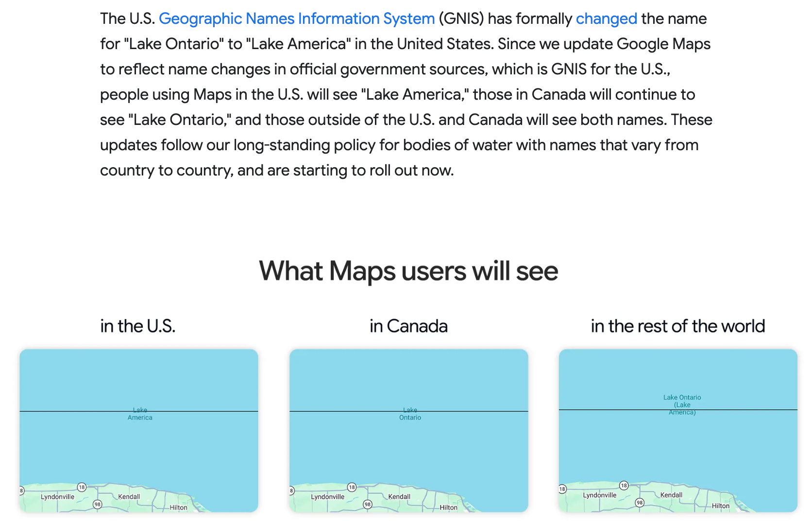Open the U.S. map thumbnail
This screenshot has width=812, height=524.
[139, 430]
